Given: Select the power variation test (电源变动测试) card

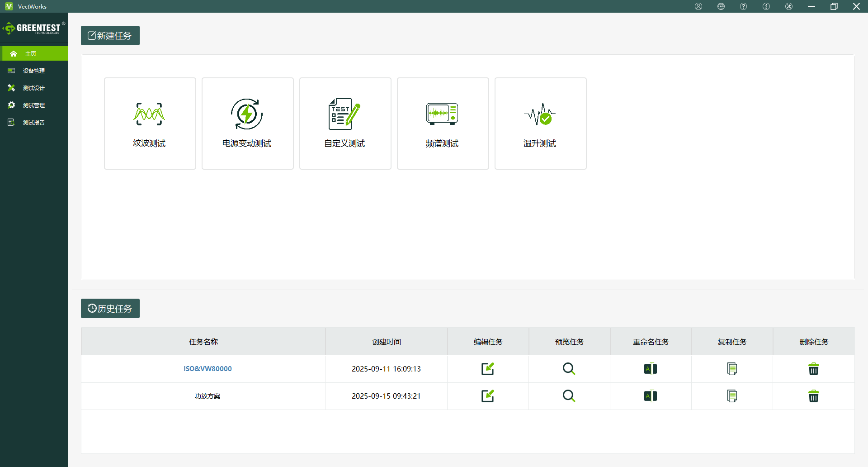Looking at the screenshot, I should tap(247, 124).
